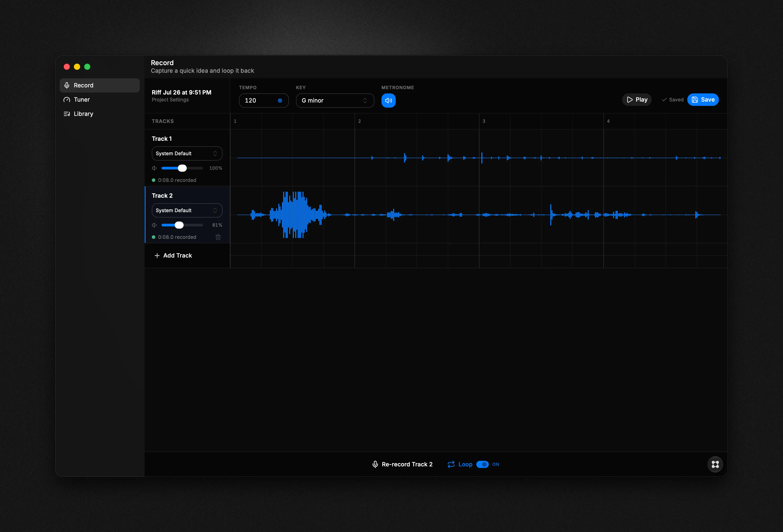Open the Record section in sidebar

click(99, 85)
